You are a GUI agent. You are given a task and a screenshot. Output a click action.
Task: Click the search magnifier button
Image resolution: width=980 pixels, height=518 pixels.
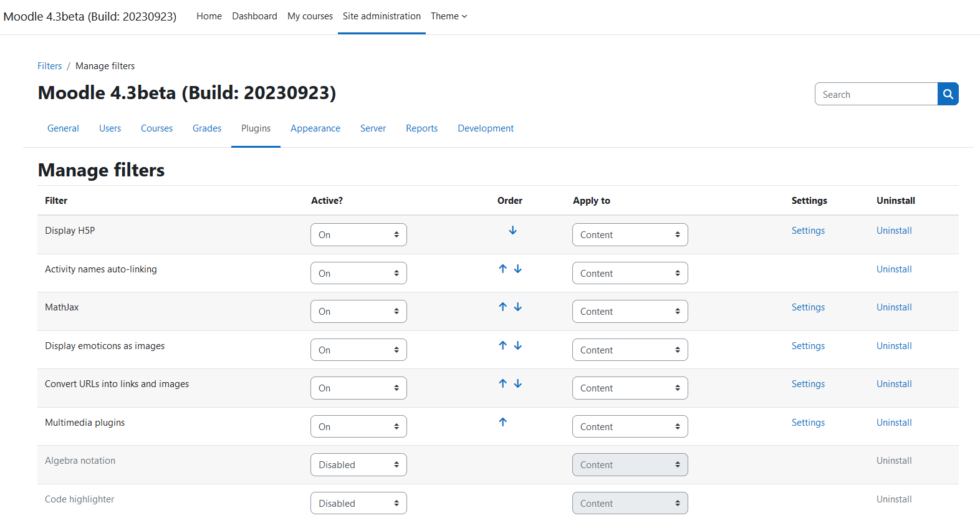click(x=948, y=94)
